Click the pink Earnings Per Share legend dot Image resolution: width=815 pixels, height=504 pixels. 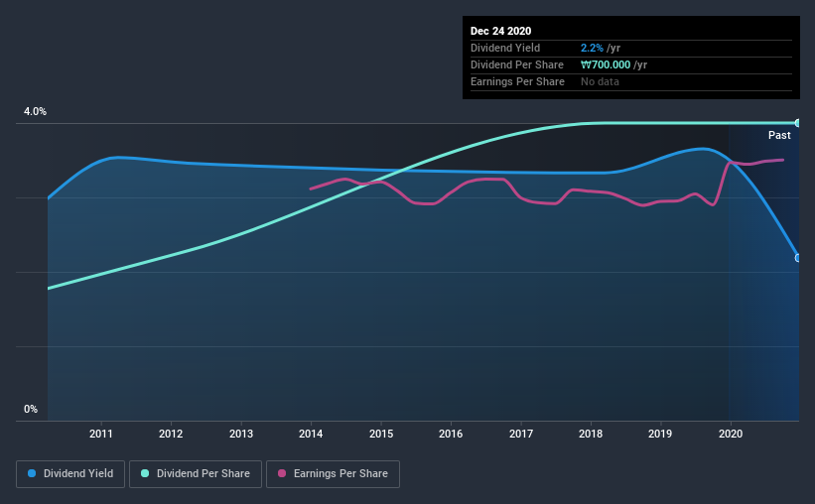(282, 473)
